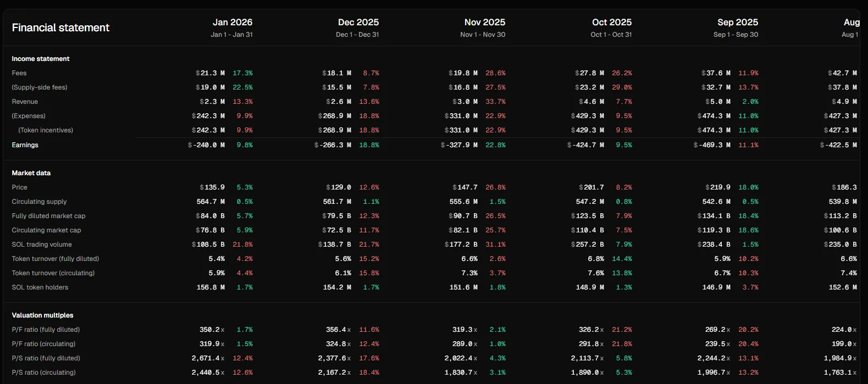Click the Price row label
The height and width of the screenshot is (384, 868).
(19, 187)
